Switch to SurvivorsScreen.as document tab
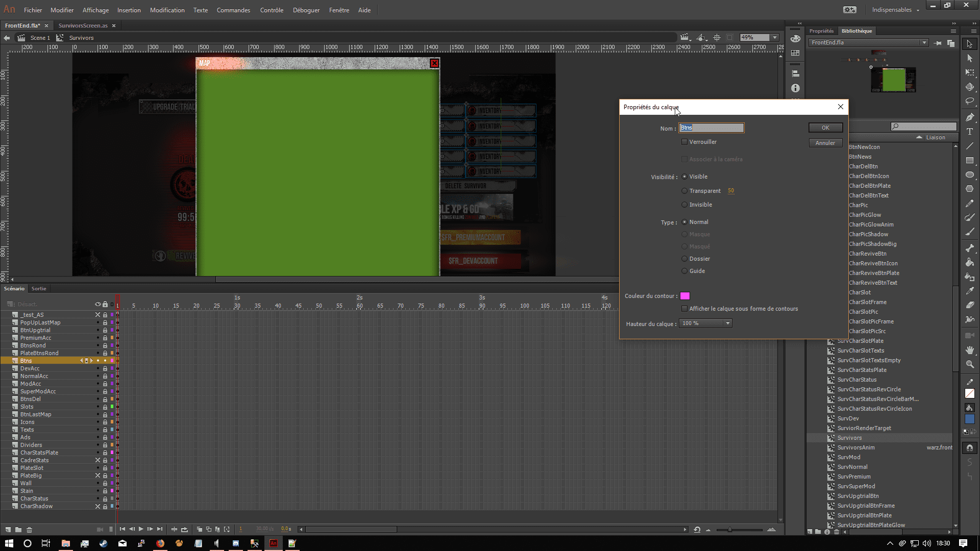Image resolution: width=980 pixels, height=551 pixels. [83, 26]
